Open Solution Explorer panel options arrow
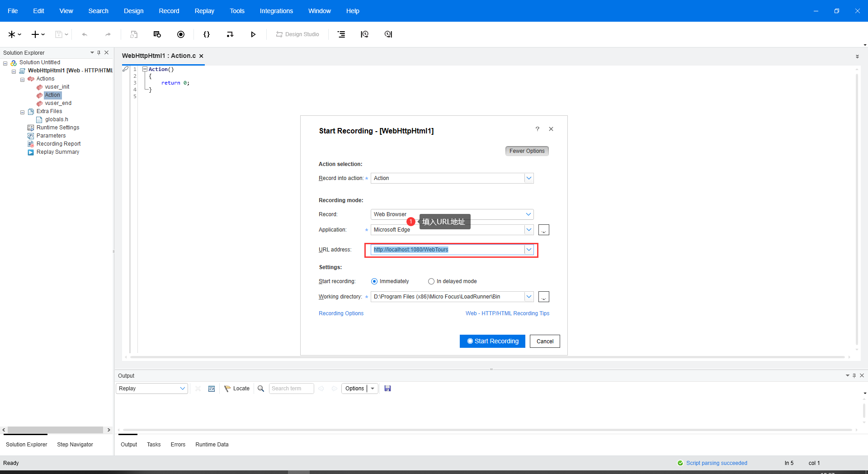This screenshot has height=474, width=868. click(x=92, y=52)
